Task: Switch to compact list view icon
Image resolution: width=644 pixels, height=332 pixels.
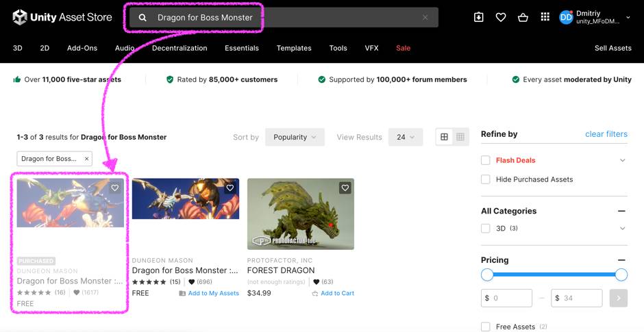Action: click(460, 137)
